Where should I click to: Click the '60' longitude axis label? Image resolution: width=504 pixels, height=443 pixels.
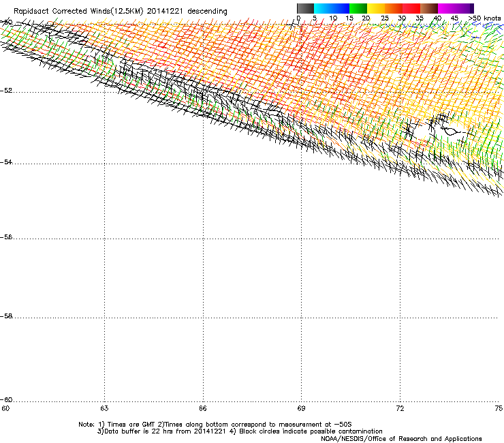tap(5, 408)
